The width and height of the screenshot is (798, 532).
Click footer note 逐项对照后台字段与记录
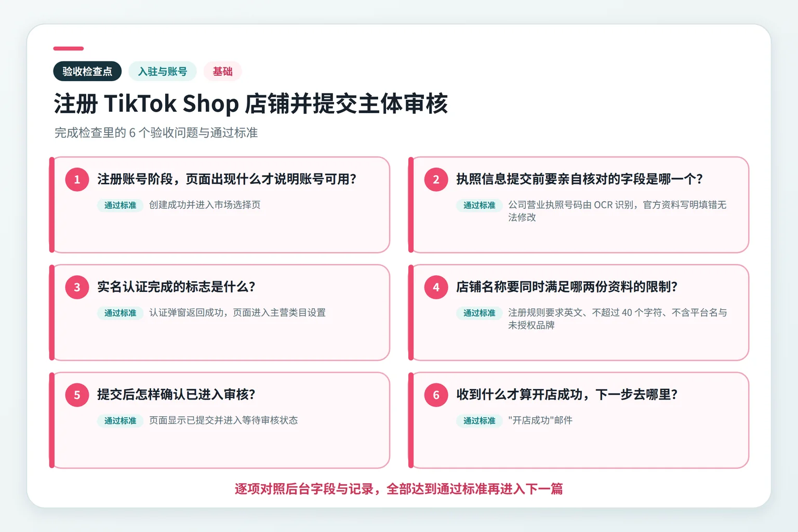click(304, 489)
